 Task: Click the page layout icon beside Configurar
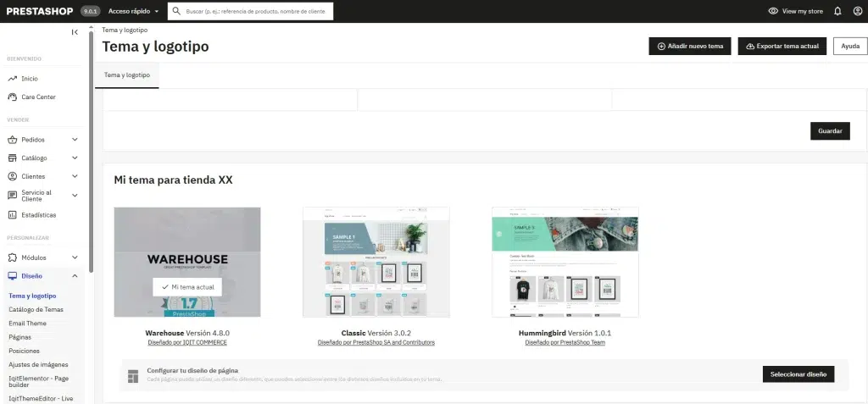coord(133,376)
